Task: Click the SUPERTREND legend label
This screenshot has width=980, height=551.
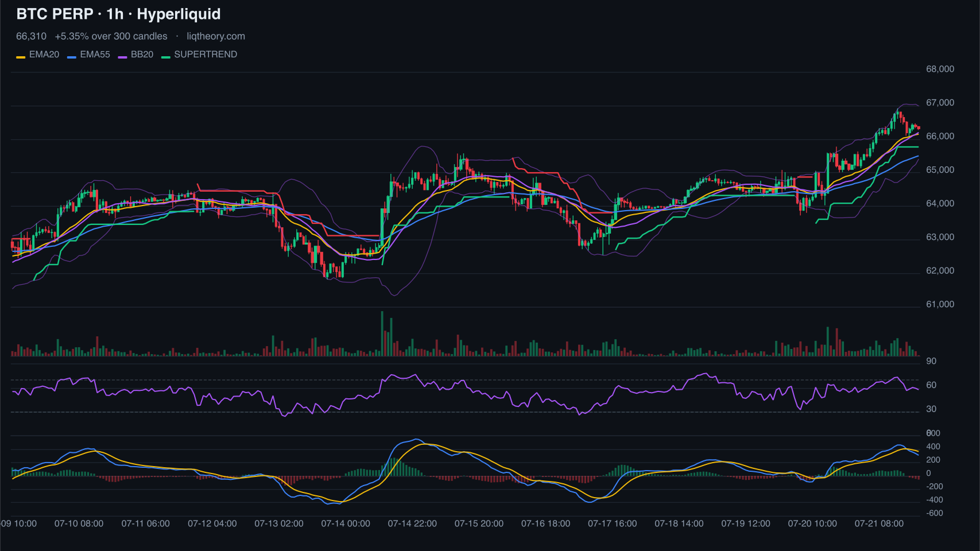Action: 206,55
